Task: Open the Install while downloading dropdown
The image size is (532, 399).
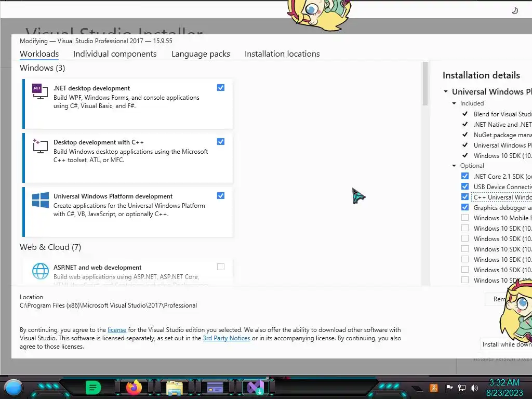Action: tap(506, 344)
